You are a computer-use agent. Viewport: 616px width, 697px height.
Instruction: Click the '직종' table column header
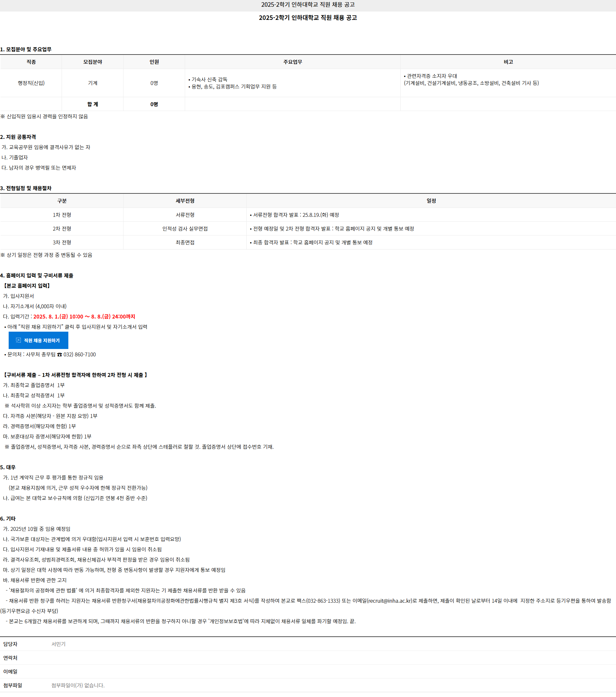(31, 62)
